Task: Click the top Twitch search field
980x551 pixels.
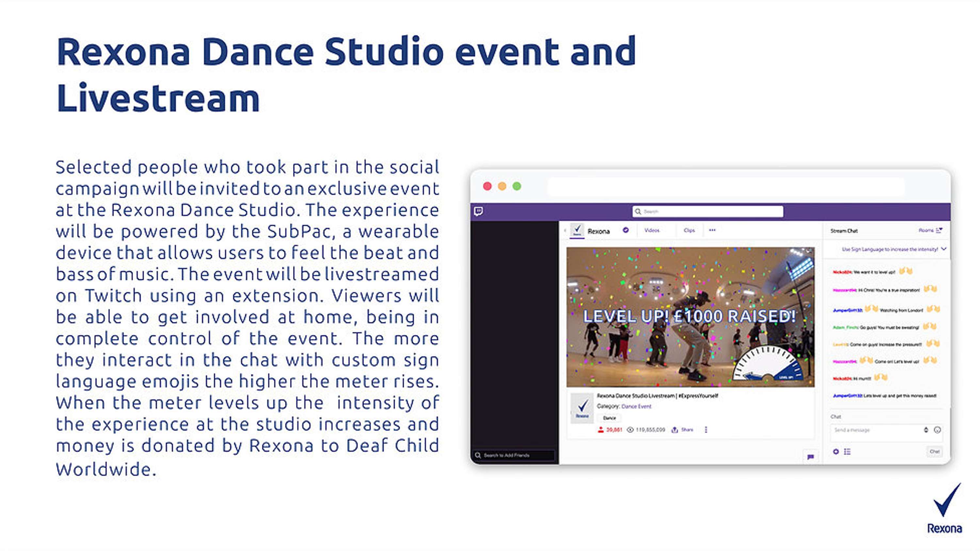Action: pyautogui.click(x=708, y=212)
